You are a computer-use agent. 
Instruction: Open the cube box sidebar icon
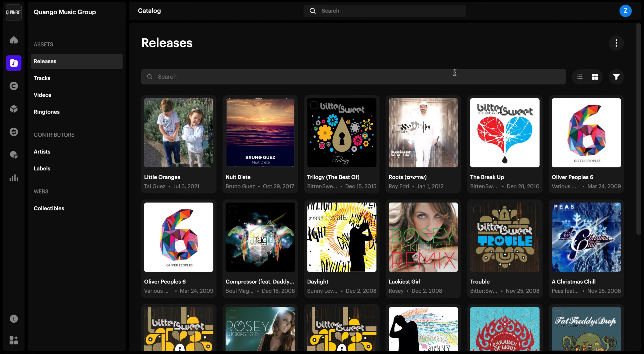[14, 109]
